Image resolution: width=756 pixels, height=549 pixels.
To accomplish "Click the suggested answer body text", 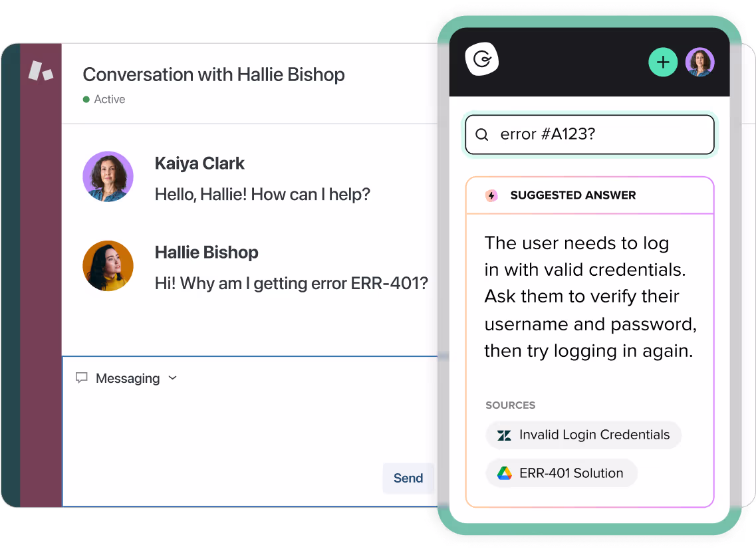I will (590, 297).
